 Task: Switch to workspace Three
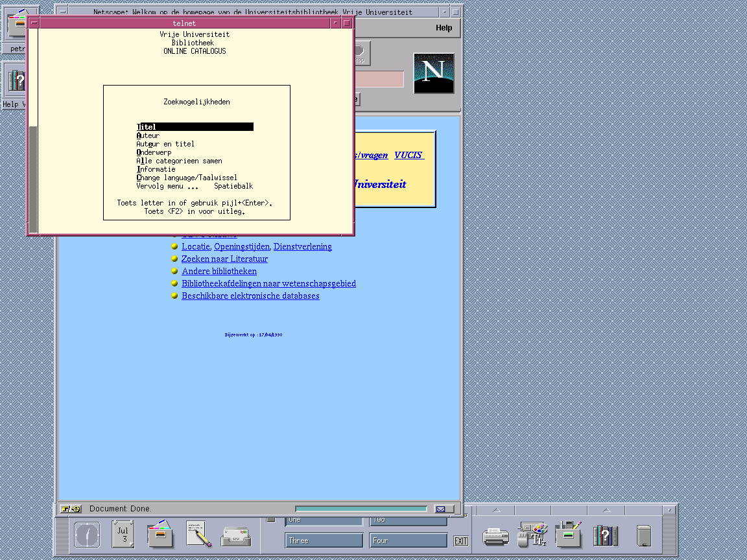(x=324, y=541)
